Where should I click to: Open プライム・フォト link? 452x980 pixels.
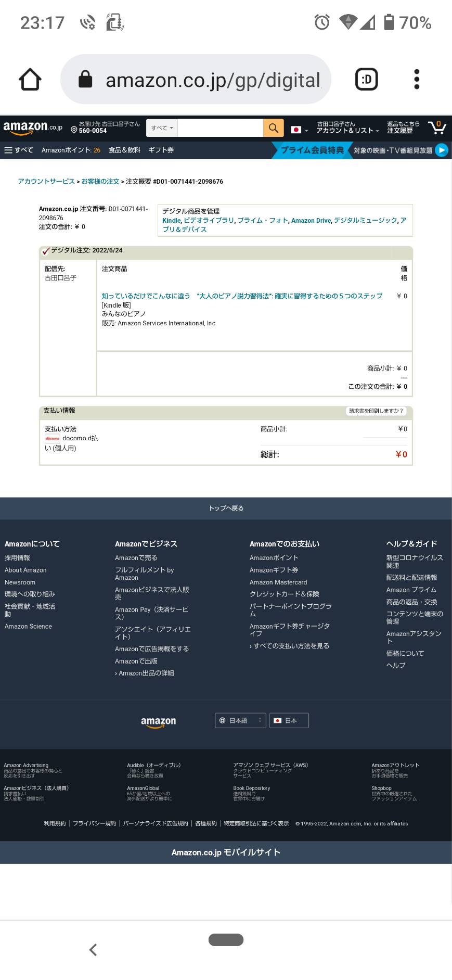[x=263, y=220]
